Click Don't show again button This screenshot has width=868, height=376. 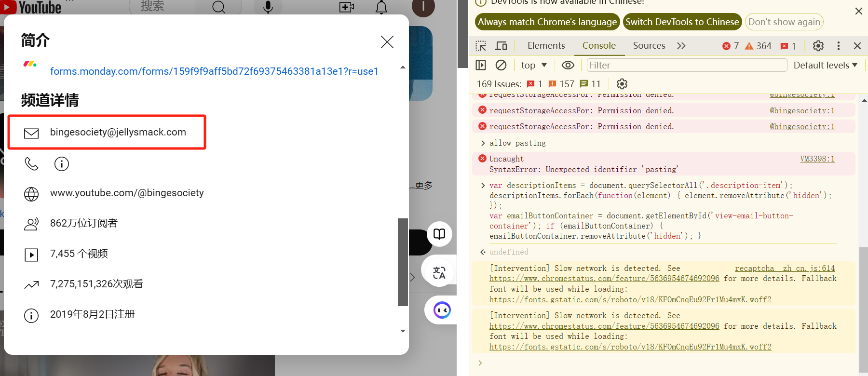(x=784, y=22)
